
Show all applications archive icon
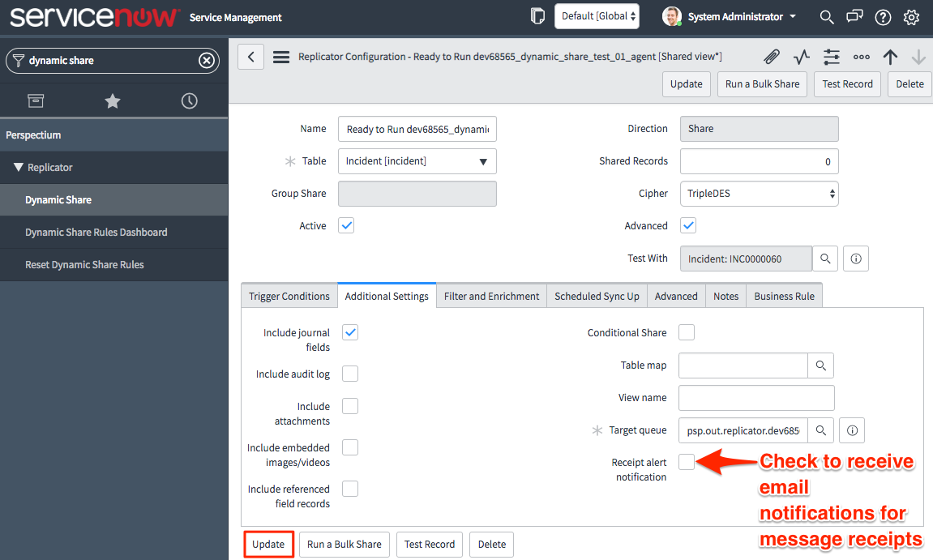[36, 101]
